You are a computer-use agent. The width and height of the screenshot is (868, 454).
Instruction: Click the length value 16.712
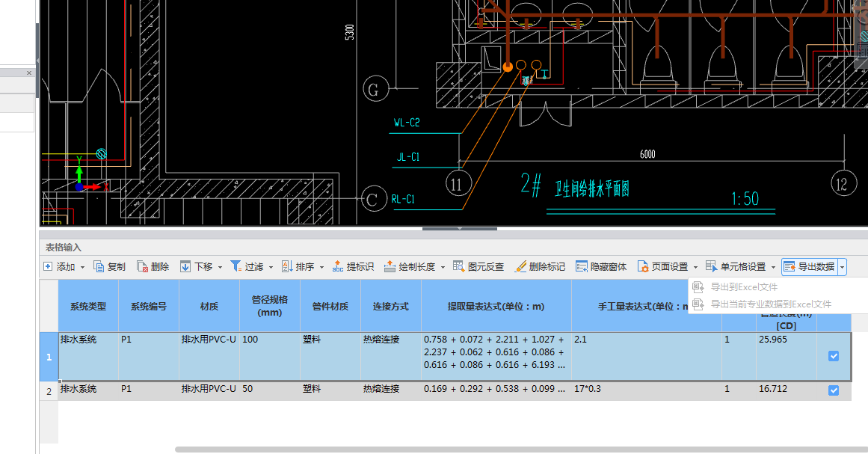point(773,389)
